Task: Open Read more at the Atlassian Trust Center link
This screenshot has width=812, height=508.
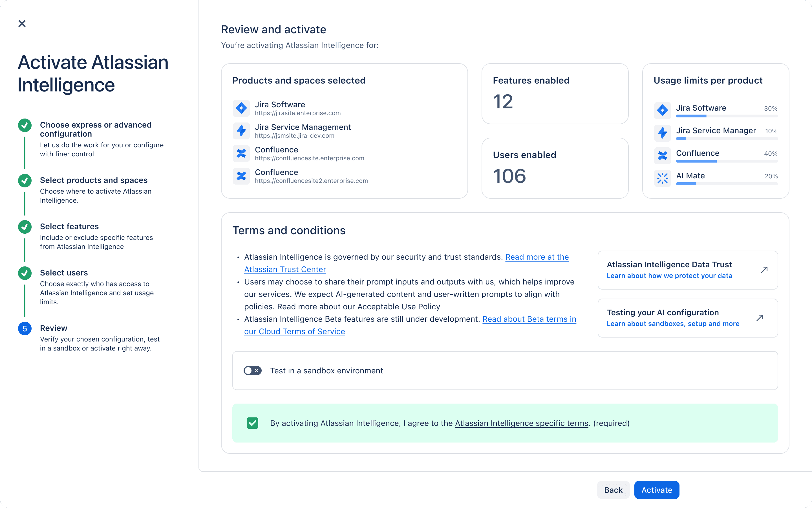Action: (x=406, y=263)
